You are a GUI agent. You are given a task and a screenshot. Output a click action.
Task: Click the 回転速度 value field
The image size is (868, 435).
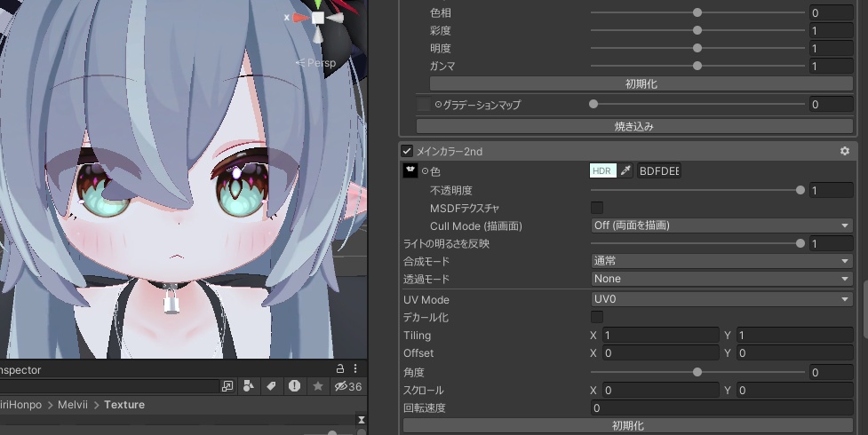click(x=722, y=407)
